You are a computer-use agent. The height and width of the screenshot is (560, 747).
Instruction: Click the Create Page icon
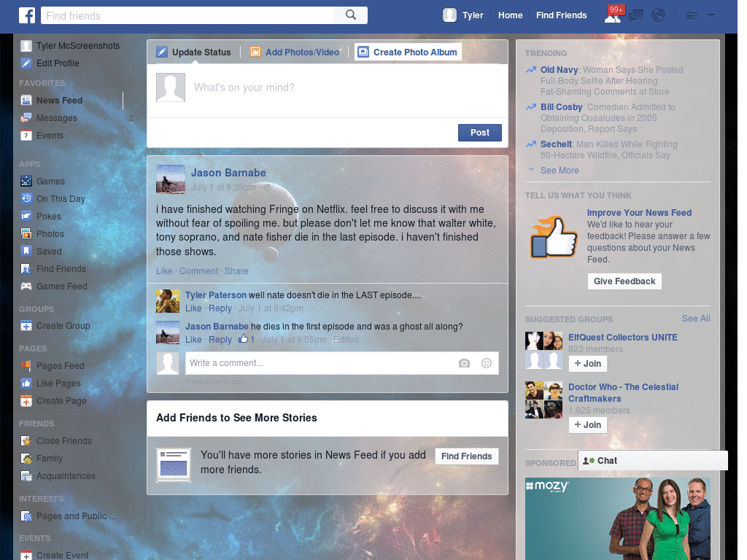(x=26, y=401)
